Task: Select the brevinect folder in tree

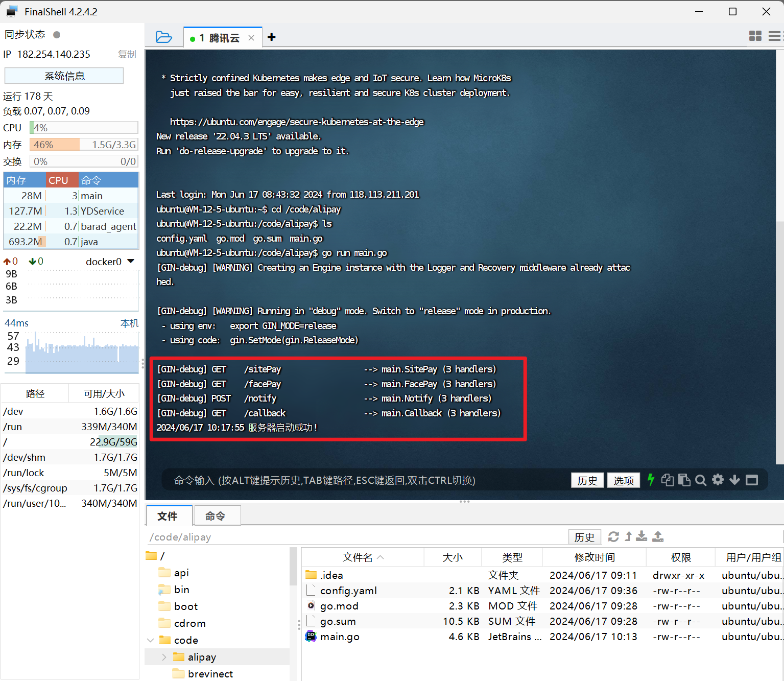Action: [x=203, y=674]
